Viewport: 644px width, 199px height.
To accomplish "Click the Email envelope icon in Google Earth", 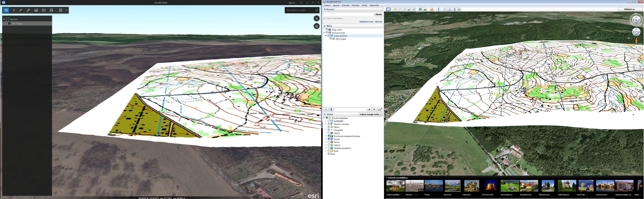I will (x=445, y=10).
